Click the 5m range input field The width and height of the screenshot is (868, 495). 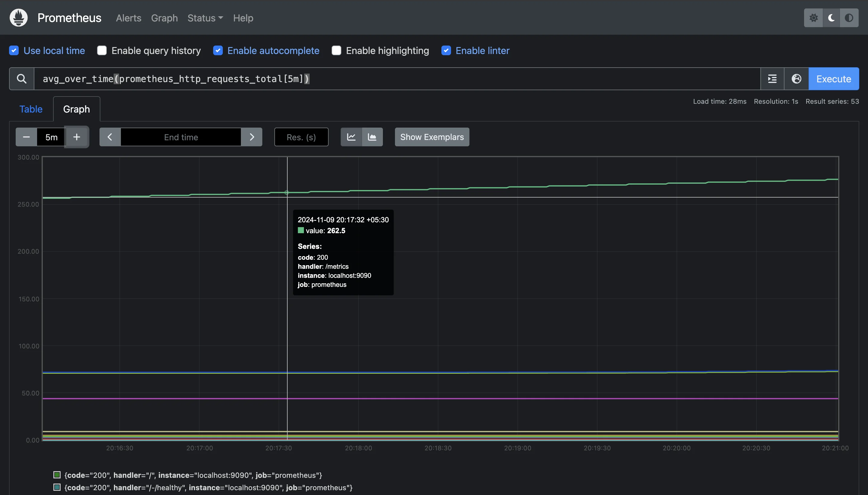pos(51,137)
